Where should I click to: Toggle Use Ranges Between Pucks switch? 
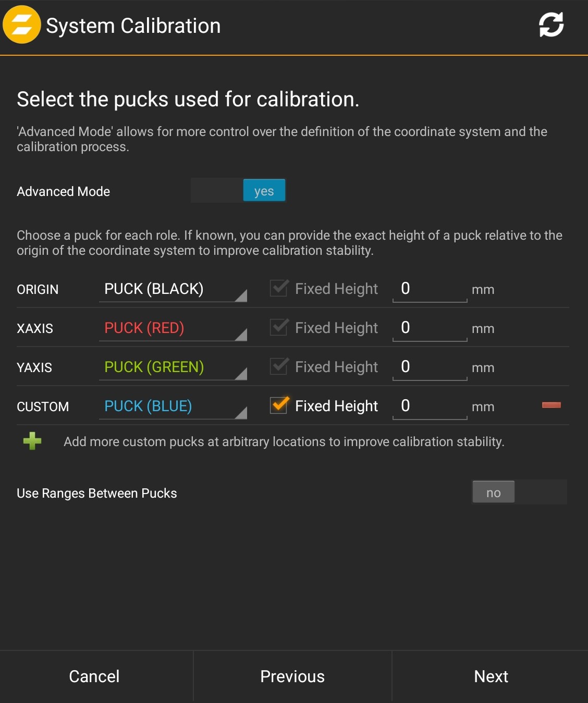click(x=519, y=492)
